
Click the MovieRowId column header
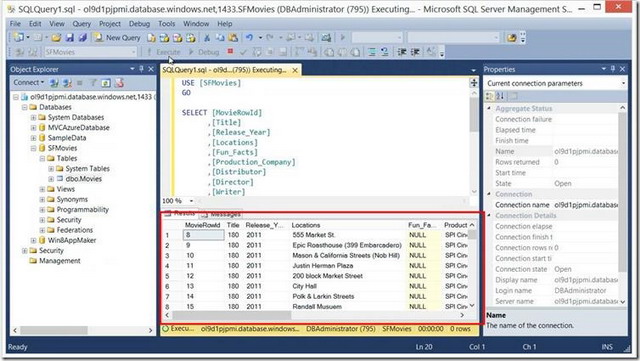click(x=202, y=225)
